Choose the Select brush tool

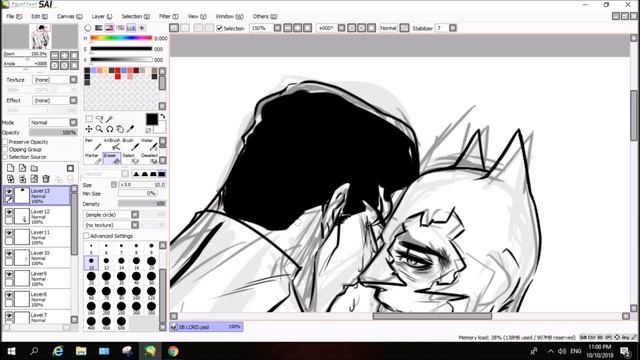click(x=130, y=158)
